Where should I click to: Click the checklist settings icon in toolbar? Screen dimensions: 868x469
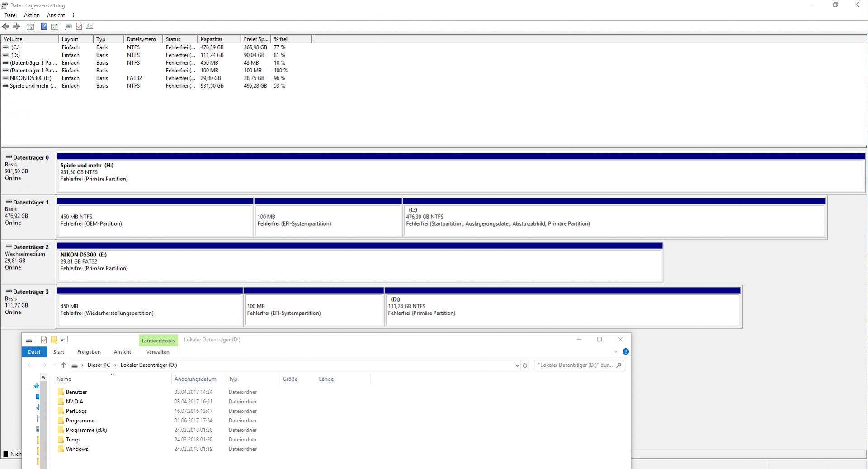coord(90,26)
